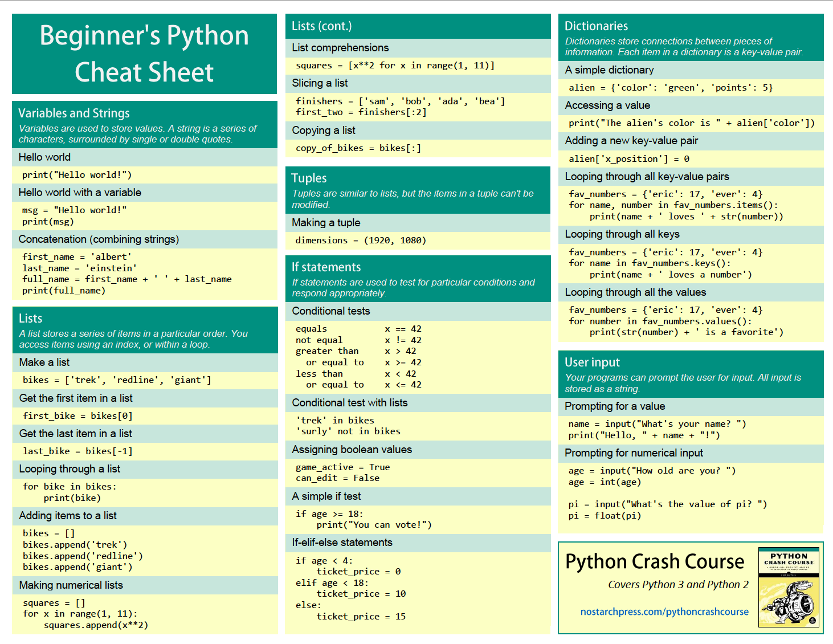Click the Assigning boolean values subheading
This screenshot has width=833, height=644.
[352, 449]
